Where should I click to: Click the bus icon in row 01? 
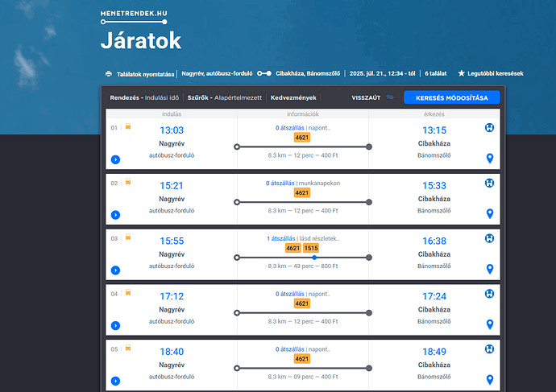click(x=128, y=126)
